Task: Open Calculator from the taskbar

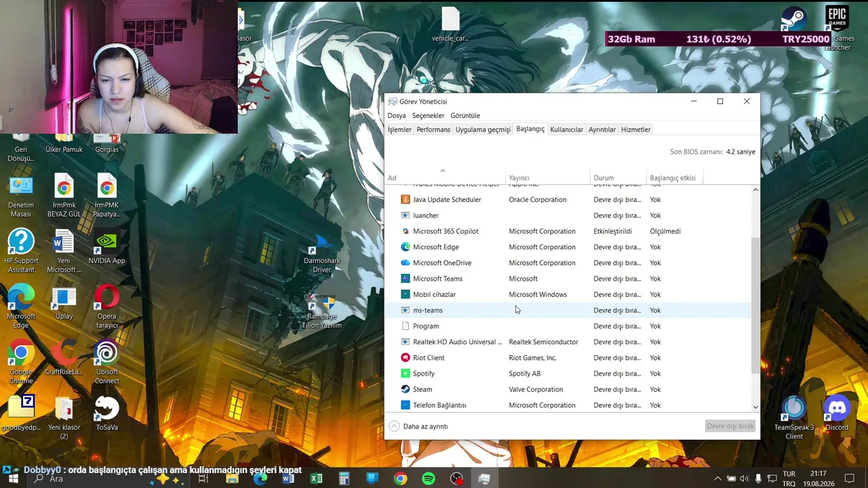Action: [344, 479]
